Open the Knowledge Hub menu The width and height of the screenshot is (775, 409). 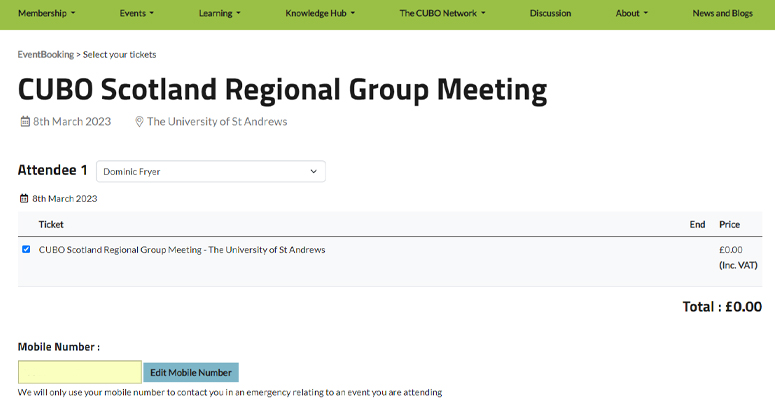pyautogui.click(x=320, y=13)
